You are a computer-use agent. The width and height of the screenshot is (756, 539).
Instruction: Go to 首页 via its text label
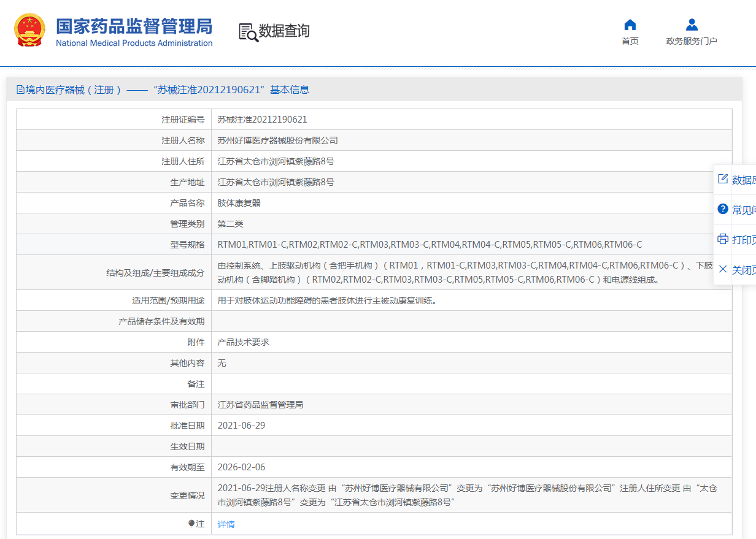[630, 41]
